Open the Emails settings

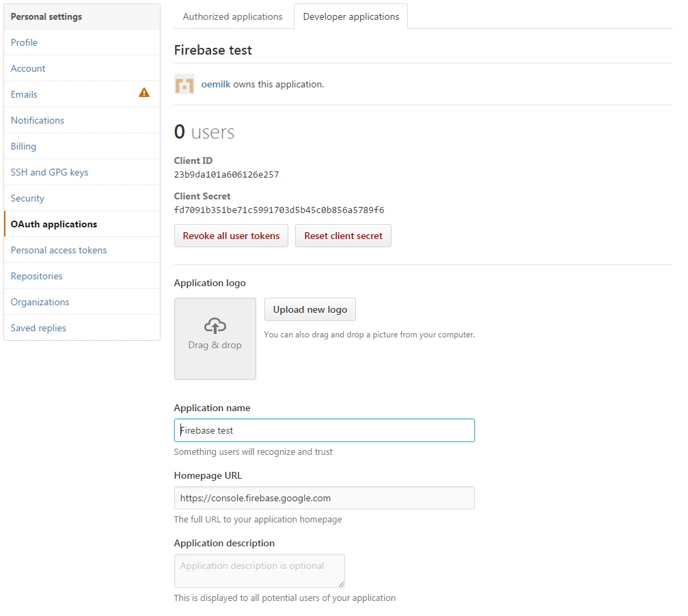[x=81, y=94]
